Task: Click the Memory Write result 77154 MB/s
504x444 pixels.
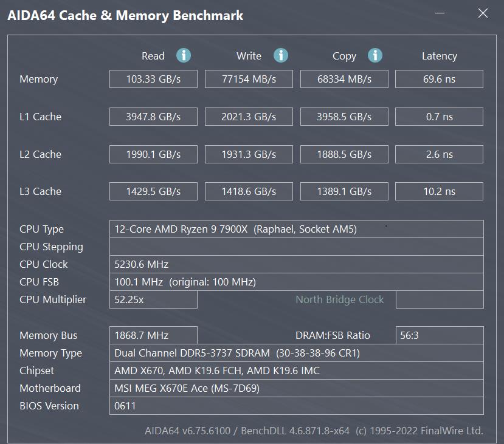Action: (x=249, y=79)
